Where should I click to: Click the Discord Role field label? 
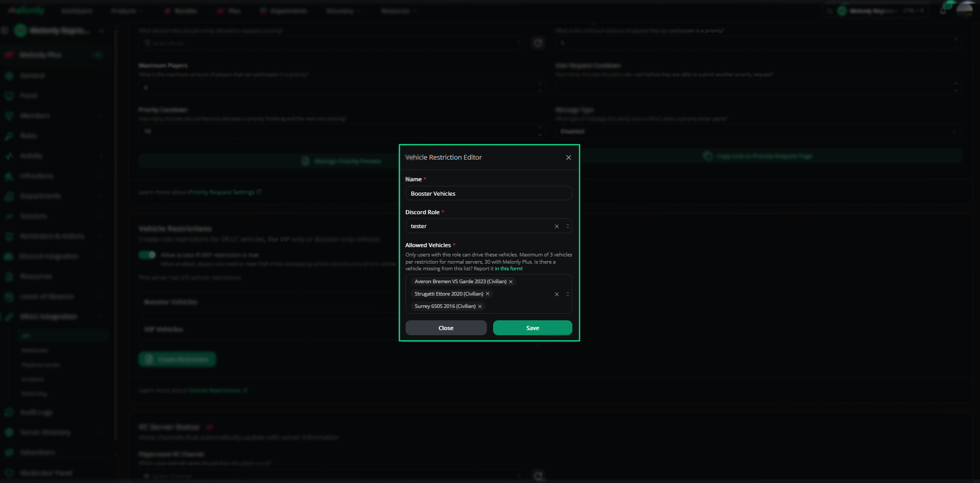[422, 212]
